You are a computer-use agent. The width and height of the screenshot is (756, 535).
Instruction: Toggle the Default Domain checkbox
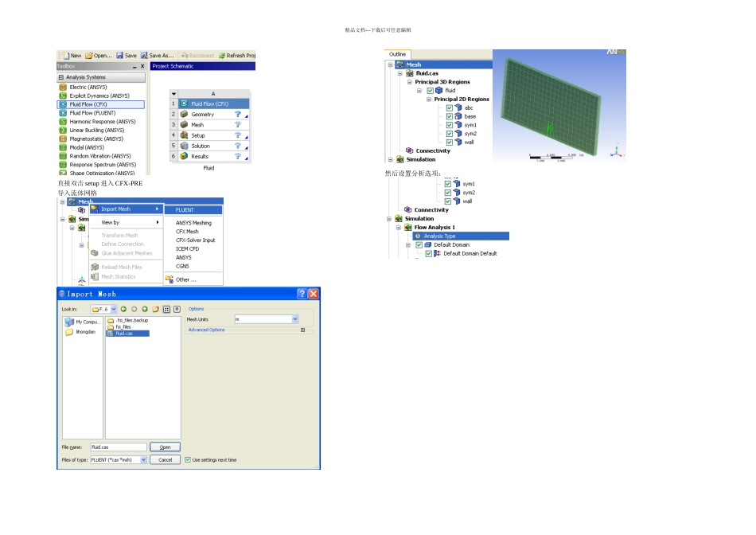(x=419, y=245)
